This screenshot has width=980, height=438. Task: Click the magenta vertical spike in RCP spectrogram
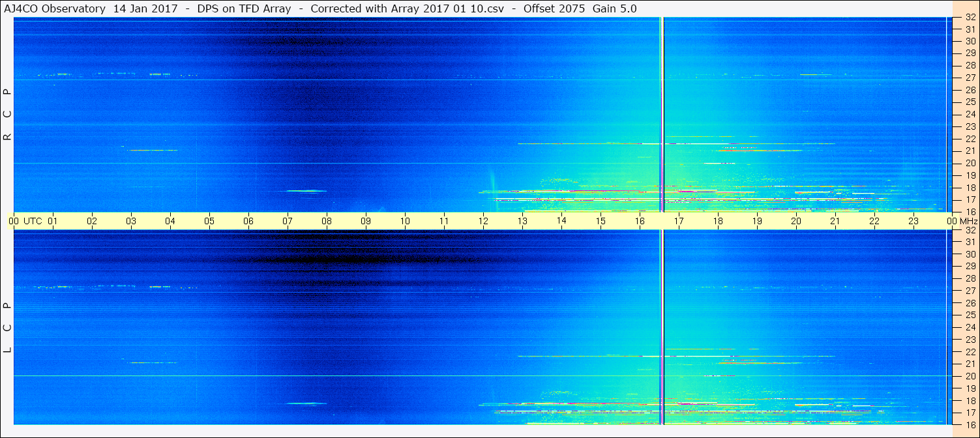(x=662, y=115)
